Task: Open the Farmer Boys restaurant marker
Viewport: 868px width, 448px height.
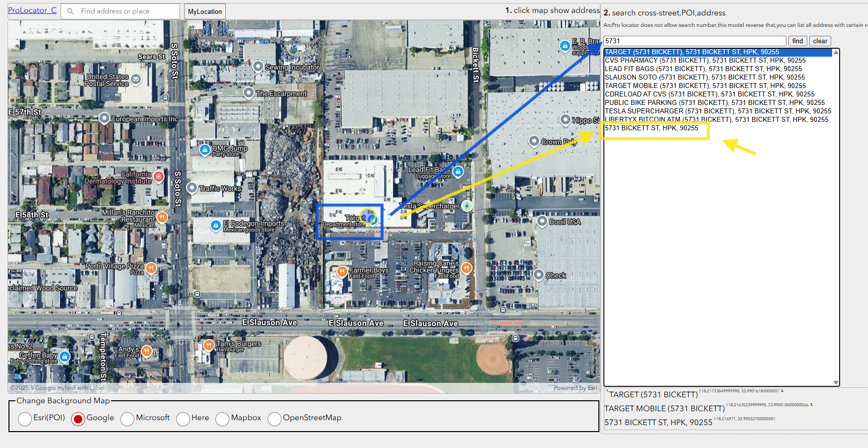Action: coord(342,271)
